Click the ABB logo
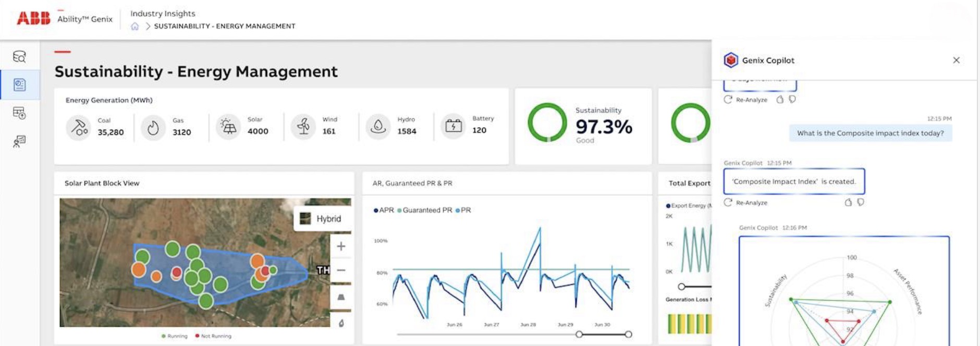 click(33, 18)
